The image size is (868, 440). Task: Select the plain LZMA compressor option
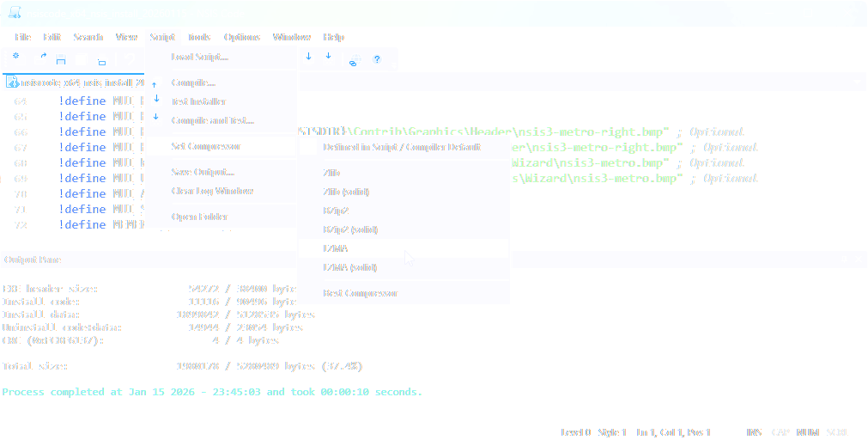(404, 248)
